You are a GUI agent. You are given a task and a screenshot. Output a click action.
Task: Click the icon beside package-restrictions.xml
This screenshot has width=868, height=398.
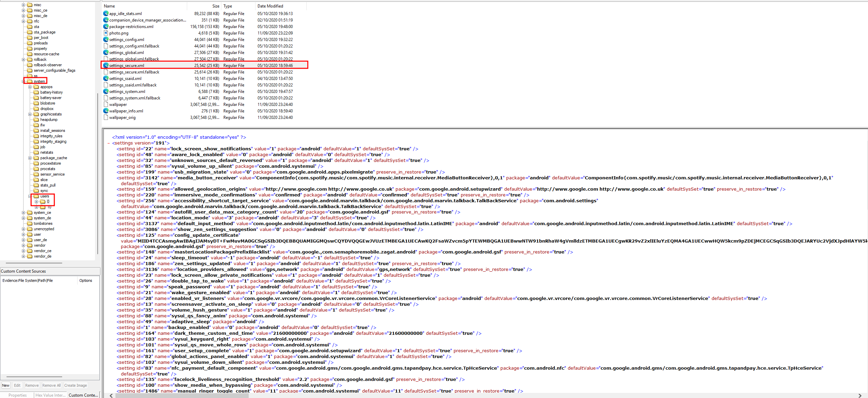106,27
